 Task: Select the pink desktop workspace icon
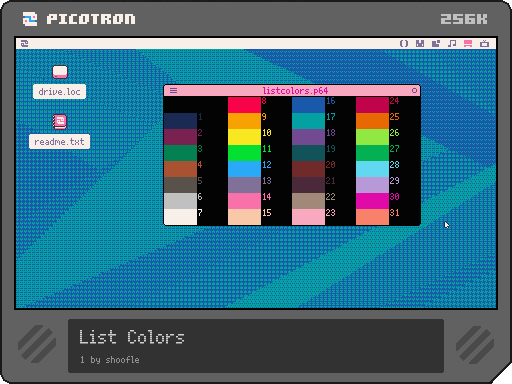pyautogui.click(x=468, y=43)
